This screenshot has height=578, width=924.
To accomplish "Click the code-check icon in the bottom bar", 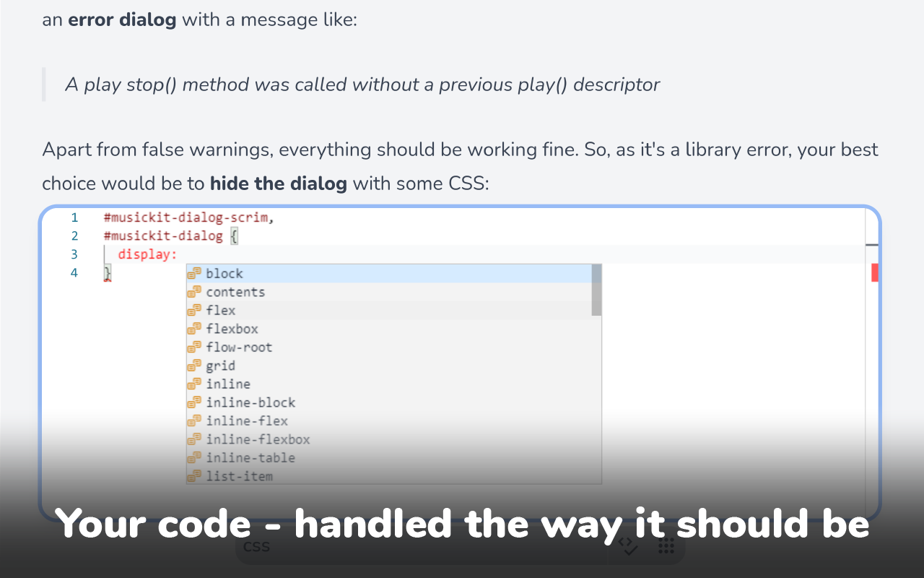I will 627,546.
